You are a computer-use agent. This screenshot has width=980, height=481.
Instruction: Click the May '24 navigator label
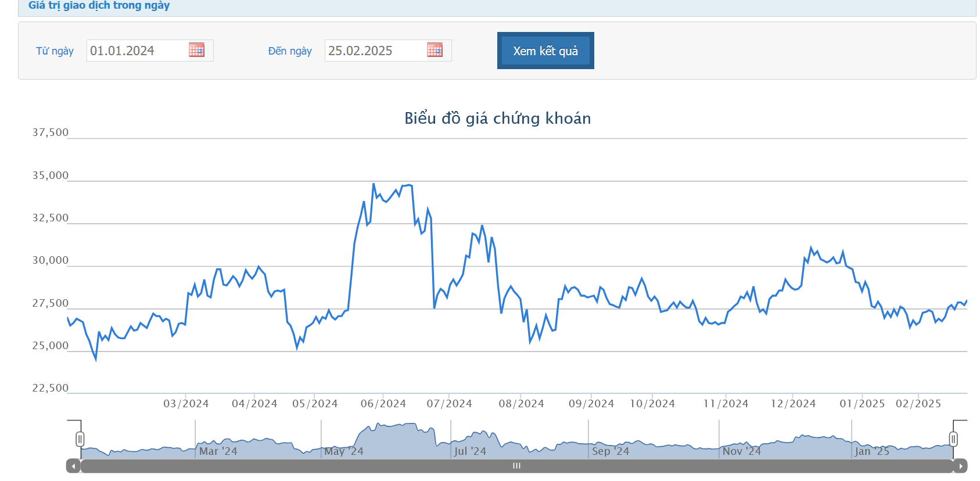coord(344,451)
